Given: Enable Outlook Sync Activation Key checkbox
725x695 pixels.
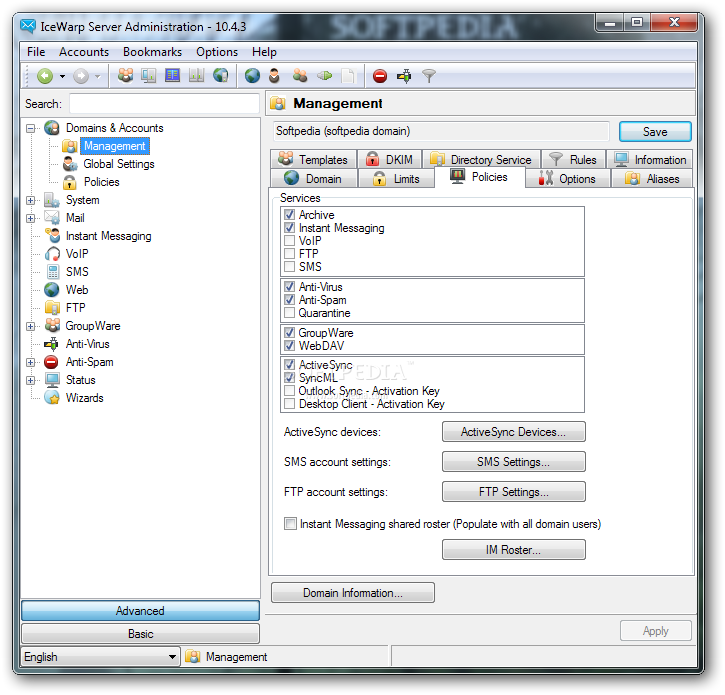Looking at the screenshot, I should click(289, 391).
